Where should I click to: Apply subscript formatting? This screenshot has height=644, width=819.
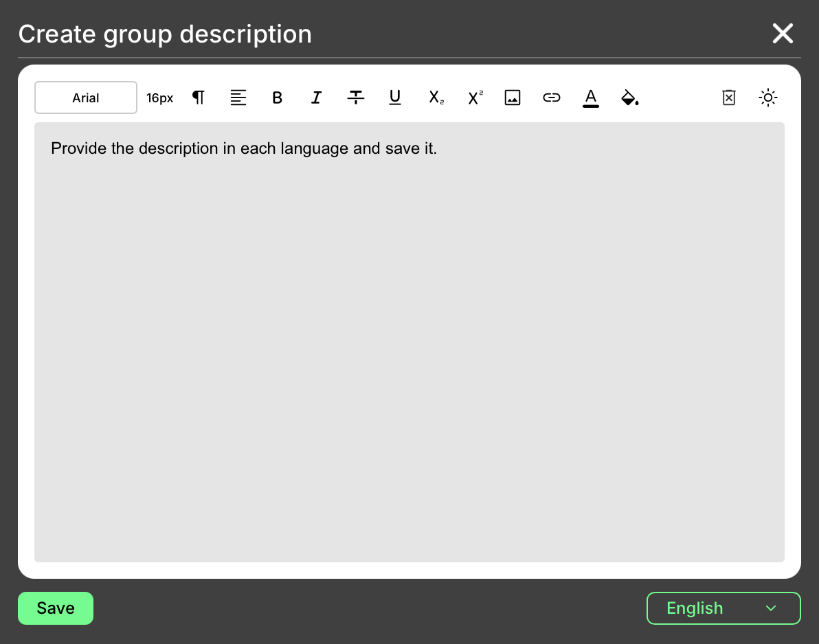point(436,97)
